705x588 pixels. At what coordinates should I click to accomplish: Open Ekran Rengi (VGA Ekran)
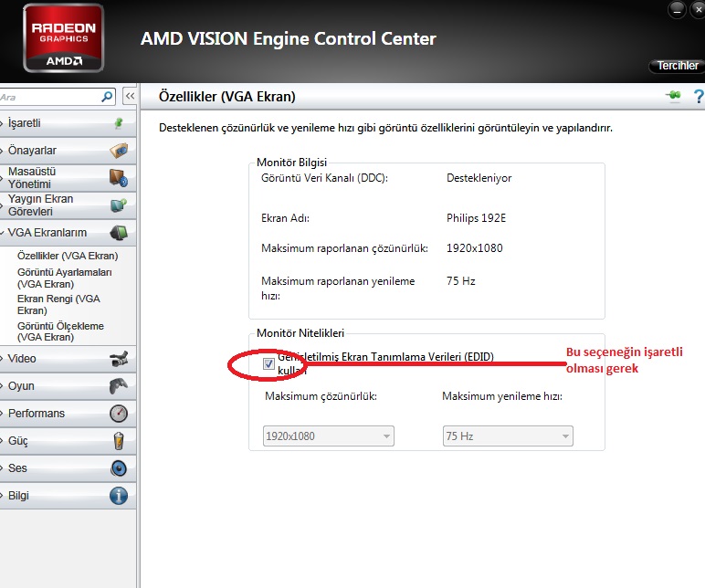coord(58,305)
